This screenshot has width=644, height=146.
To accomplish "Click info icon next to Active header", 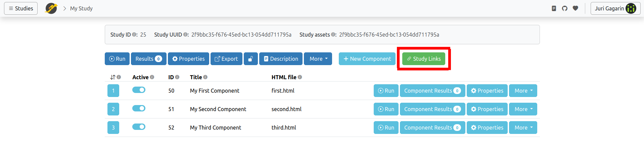I will [x=152, y=77].
